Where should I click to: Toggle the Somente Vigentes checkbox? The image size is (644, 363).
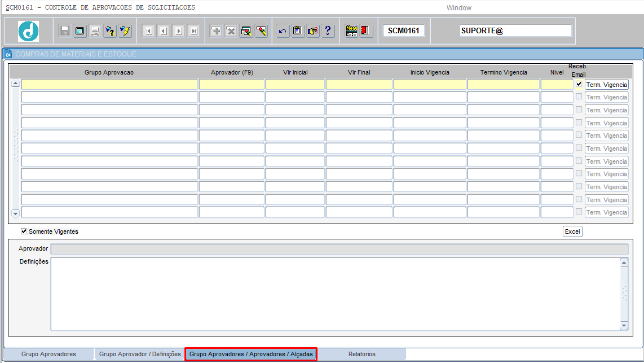point(24,231)
